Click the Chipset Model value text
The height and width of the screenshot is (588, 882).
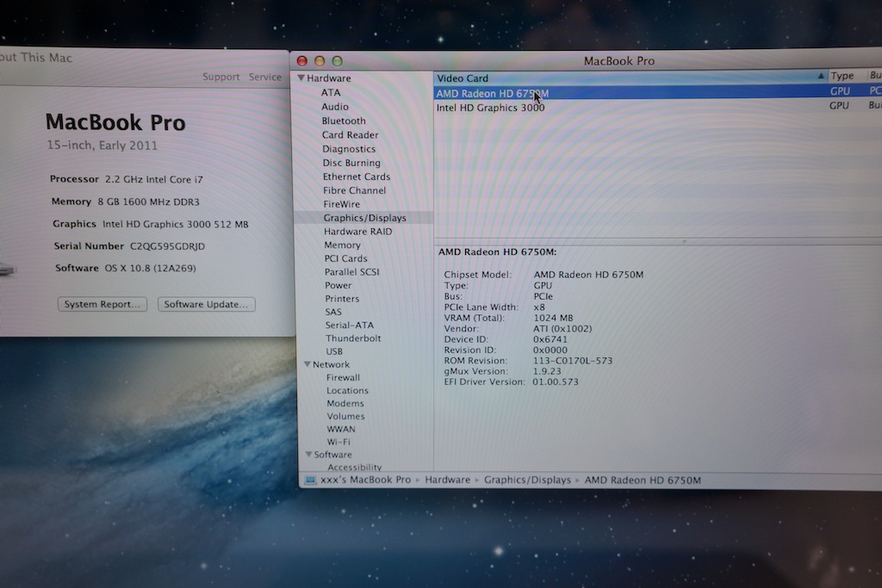click(588, 275)
